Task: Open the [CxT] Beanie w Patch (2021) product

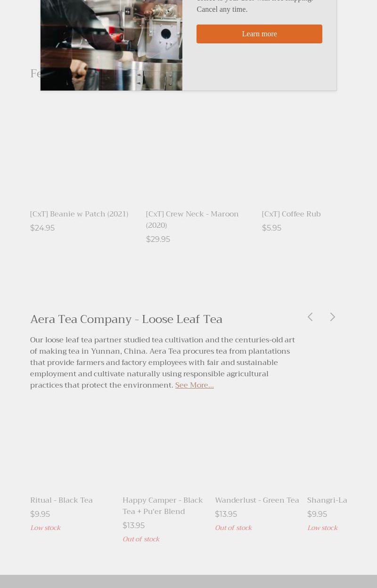Action: [x=79, y=214]
